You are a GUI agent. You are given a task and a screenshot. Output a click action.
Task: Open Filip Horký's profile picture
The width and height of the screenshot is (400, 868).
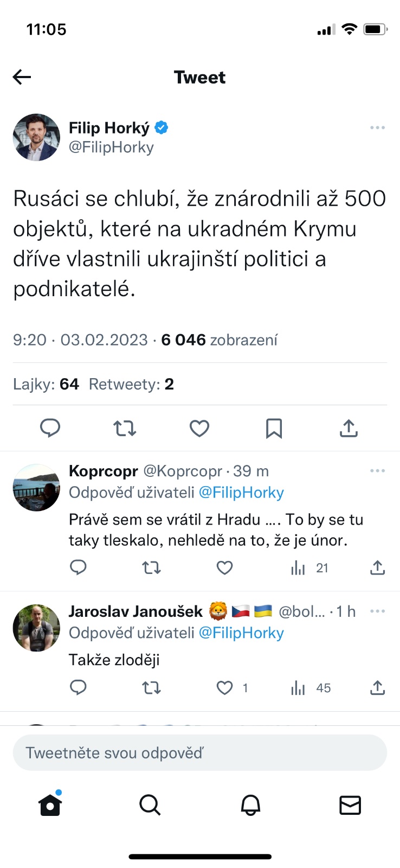pyautogui.click(x=36, y=137)
